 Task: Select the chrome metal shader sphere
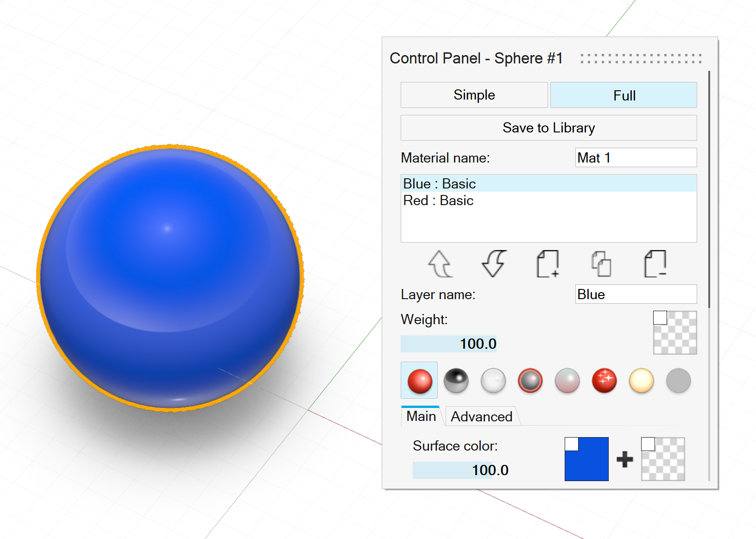pos(456,381)
